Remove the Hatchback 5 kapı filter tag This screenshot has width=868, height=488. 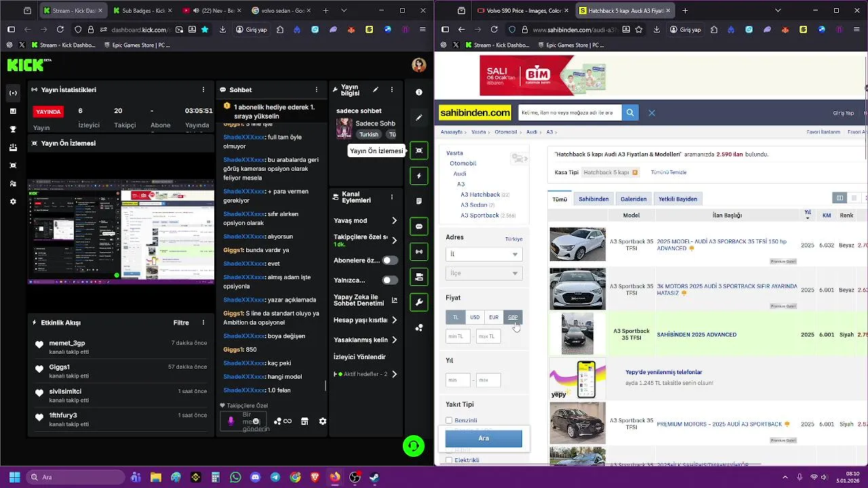click(x=635, y=172)
